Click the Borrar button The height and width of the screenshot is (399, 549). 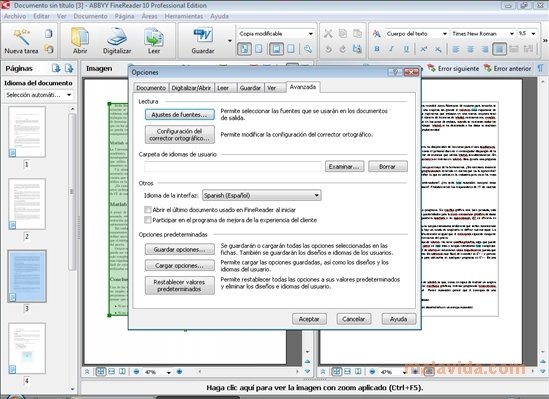[x=388, y=167]
